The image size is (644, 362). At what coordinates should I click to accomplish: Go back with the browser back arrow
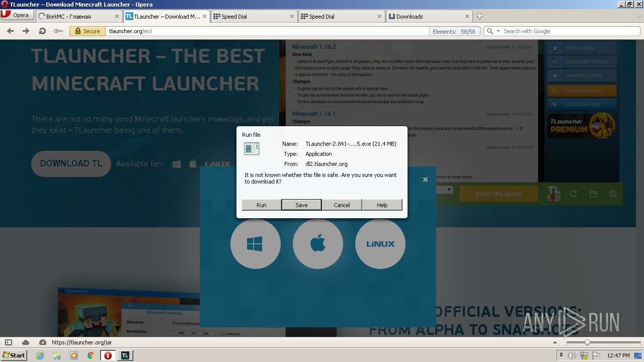pyautogui.click(x=10, y=31)
